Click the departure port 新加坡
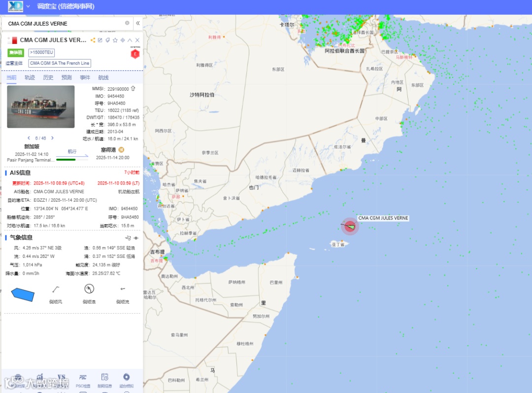This screenshot has height=393, width=532. (x=32, y=146)
